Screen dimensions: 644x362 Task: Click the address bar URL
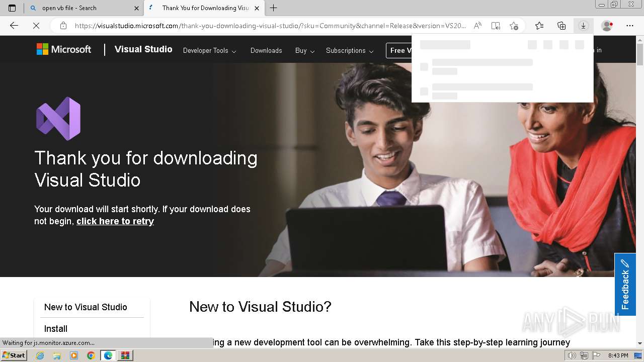click(x=270, y=26)
